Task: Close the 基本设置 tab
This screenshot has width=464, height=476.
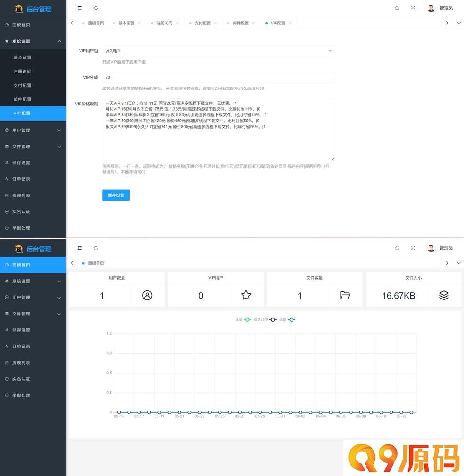Action: 139,23
